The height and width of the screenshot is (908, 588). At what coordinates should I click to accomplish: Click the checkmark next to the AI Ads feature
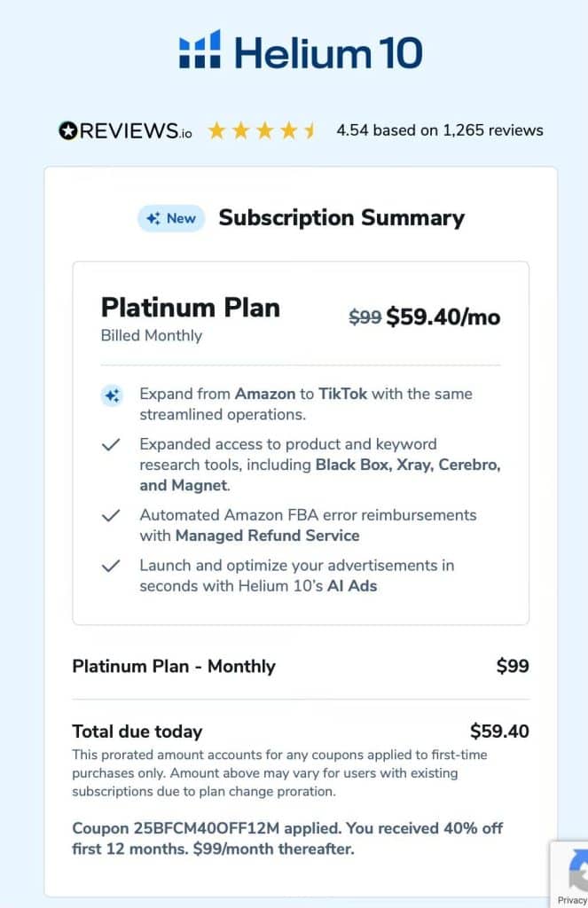point(112,566)
